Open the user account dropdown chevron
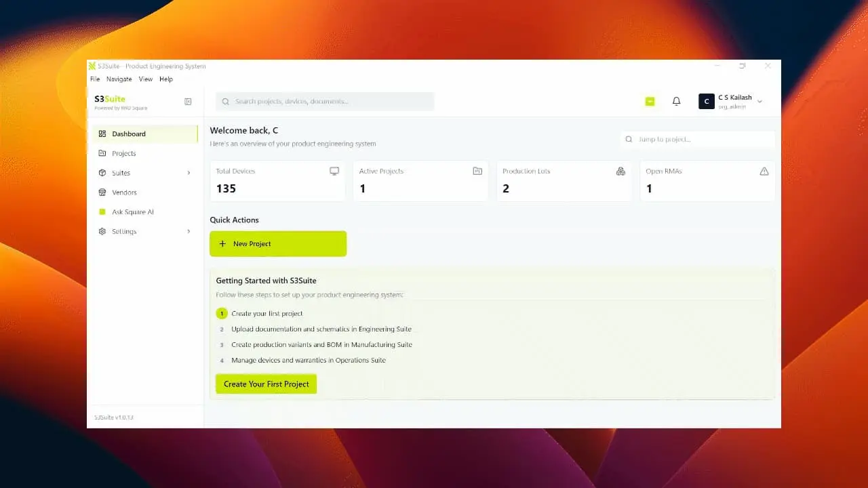 pos(759,102)
